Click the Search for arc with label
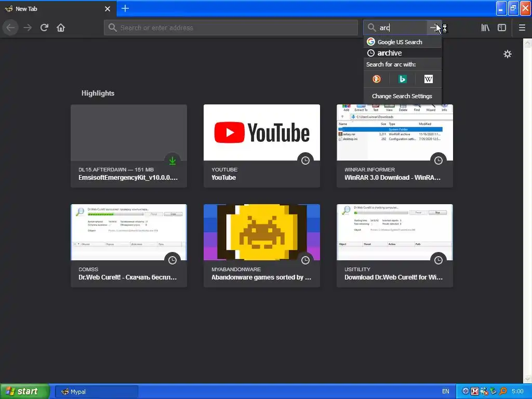Screen dimensions: 532x399 (x=391, y=64)
